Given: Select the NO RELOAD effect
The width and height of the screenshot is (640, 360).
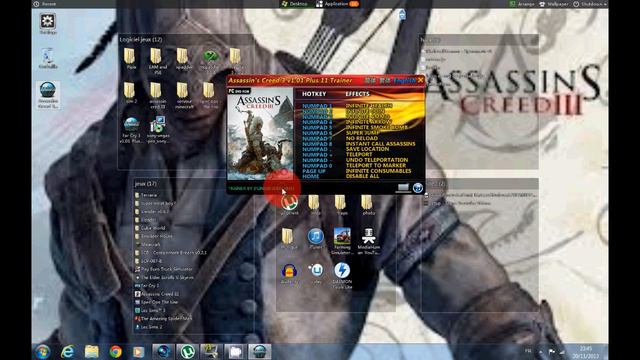Looking at the screenshot, I should 362,138.
